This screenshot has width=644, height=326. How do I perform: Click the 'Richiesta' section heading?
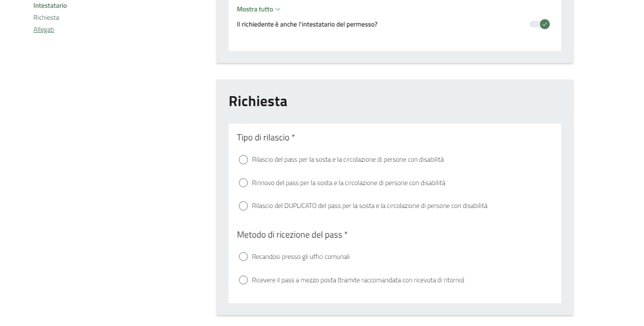click(258, 101)
